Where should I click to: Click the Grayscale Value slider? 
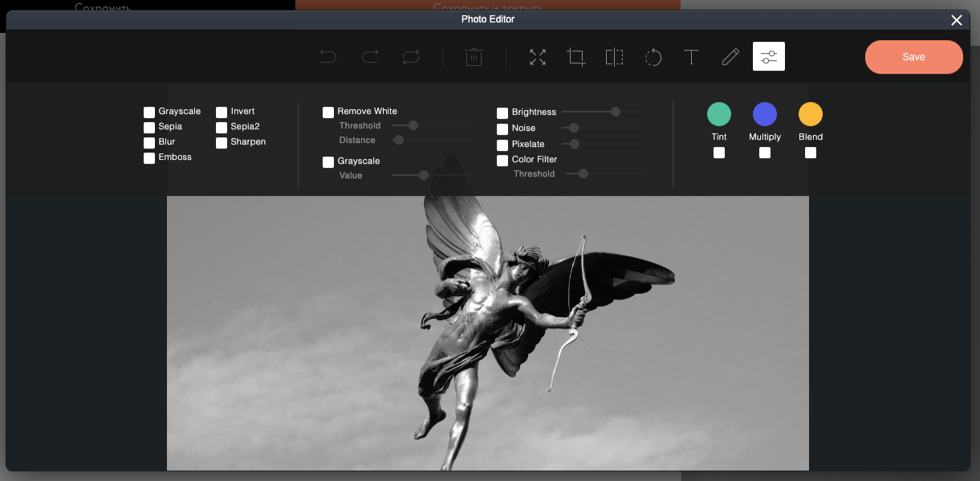click(431, 175)
